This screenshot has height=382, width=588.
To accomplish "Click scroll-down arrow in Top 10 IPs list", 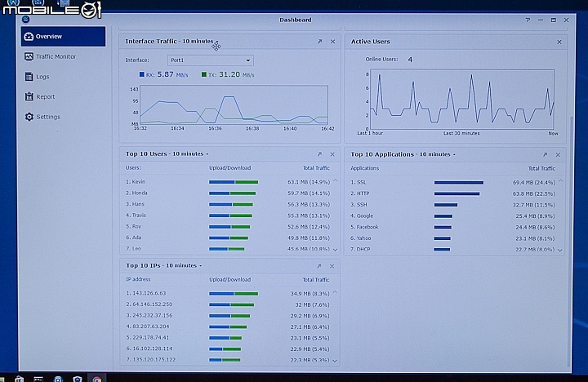I will click(335, 361).
